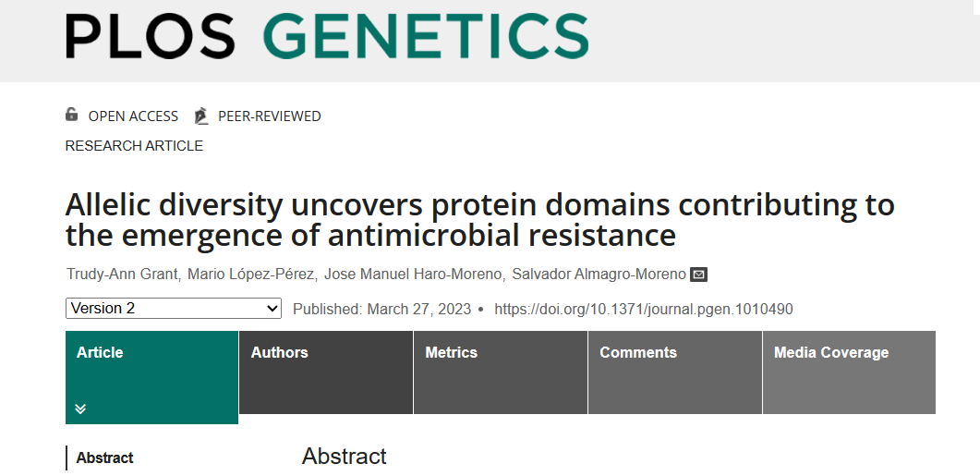Select the Comments tab
Screen dimensions: 980x476
674,372
